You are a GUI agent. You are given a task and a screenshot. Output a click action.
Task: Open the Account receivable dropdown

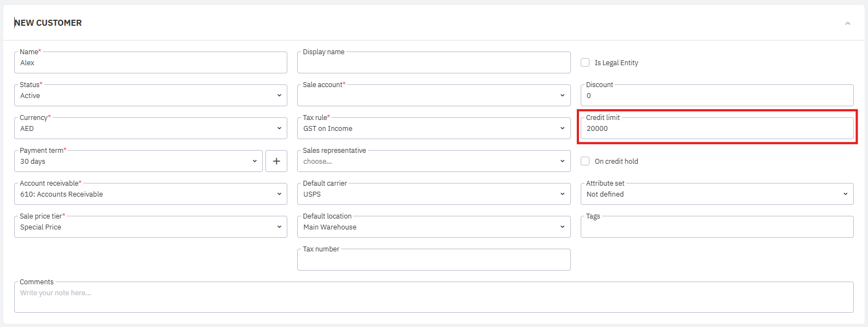coord(151,194)
